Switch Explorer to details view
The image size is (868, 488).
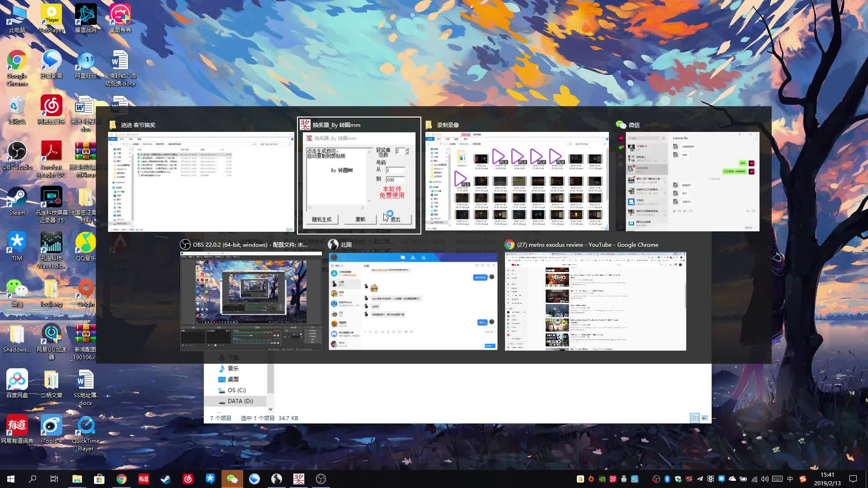pyautogui.click(x=695, y=418)
